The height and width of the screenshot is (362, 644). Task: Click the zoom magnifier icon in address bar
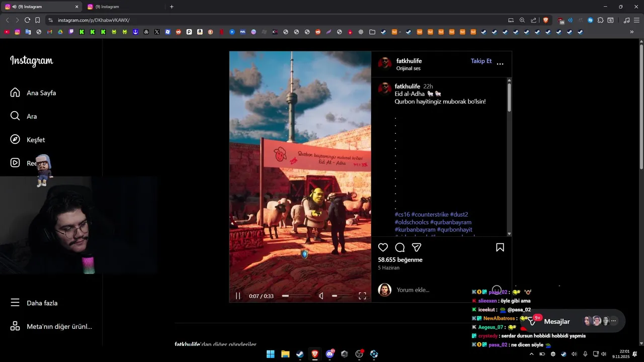click(x=522, y=20)
